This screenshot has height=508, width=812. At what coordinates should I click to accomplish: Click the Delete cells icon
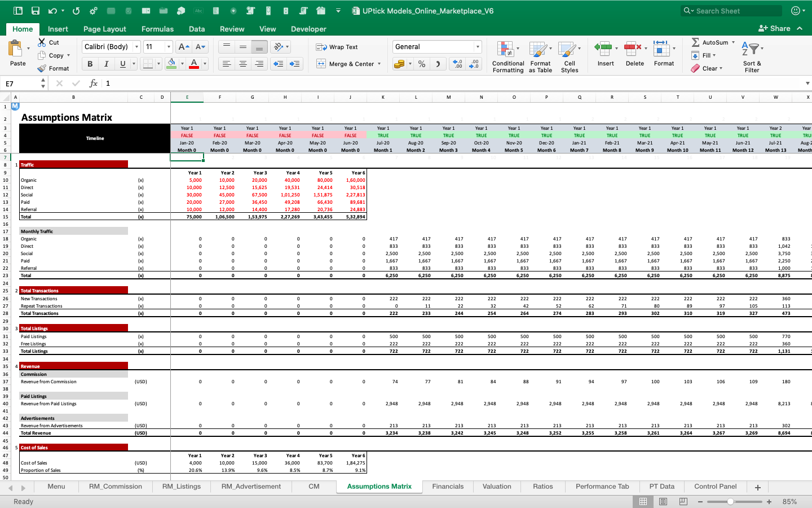(632, 49)
